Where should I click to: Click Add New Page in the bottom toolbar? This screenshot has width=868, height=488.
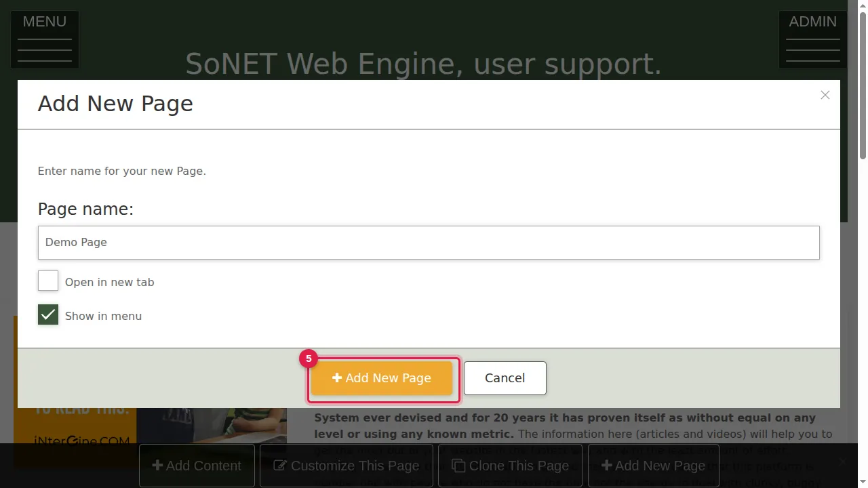(x=653, y=466)
